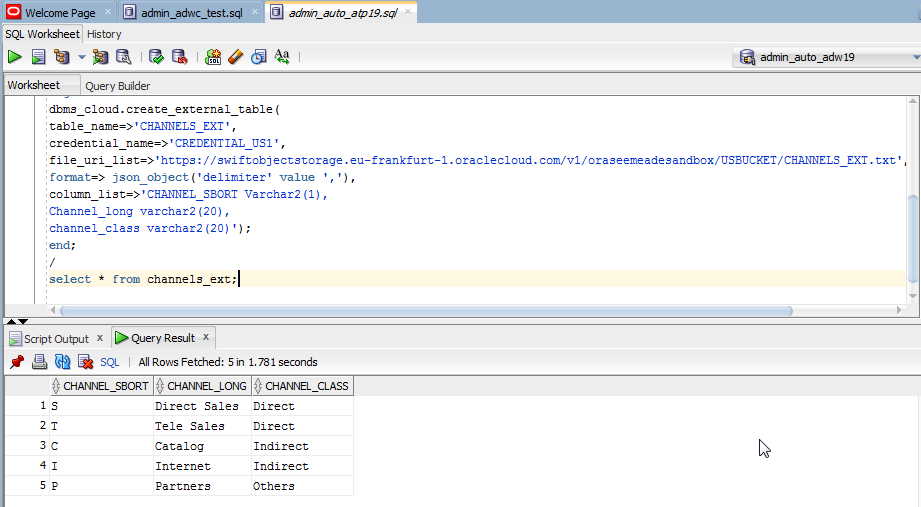This screenshot has height=507, width=921.
Task: Click the Autotrace toolbar icon
Action: coord(101,57)
